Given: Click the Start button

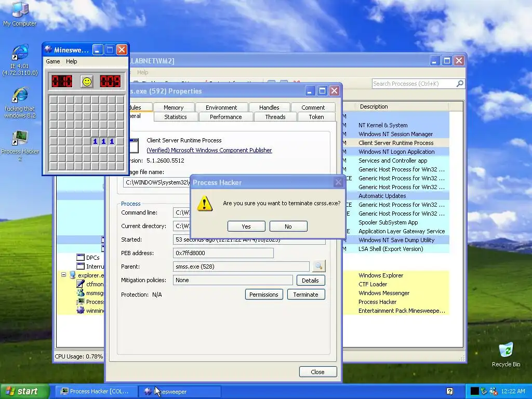Looking at the screenshot, I should (24, 391).
